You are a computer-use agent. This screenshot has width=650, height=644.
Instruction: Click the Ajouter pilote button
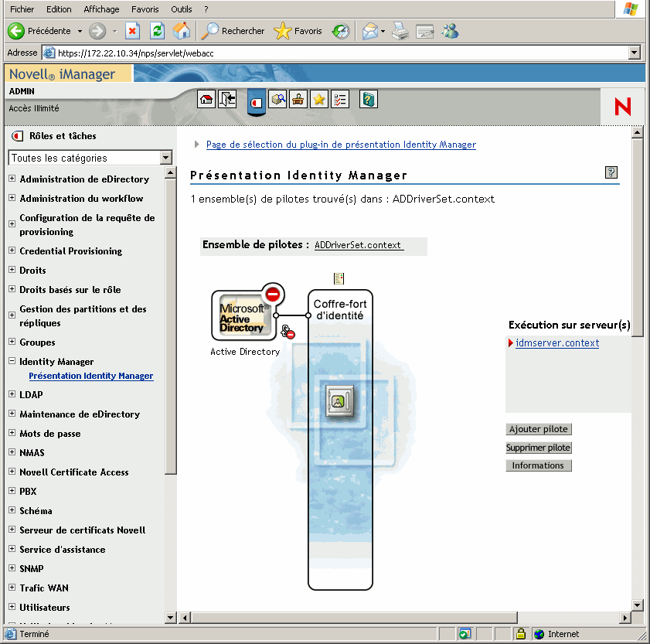tap(538, 429)
